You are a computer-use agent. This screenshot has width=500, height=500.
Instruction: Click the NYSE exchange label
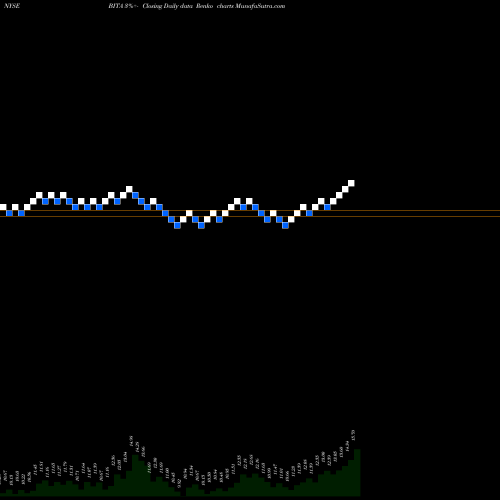click(13, 6)
